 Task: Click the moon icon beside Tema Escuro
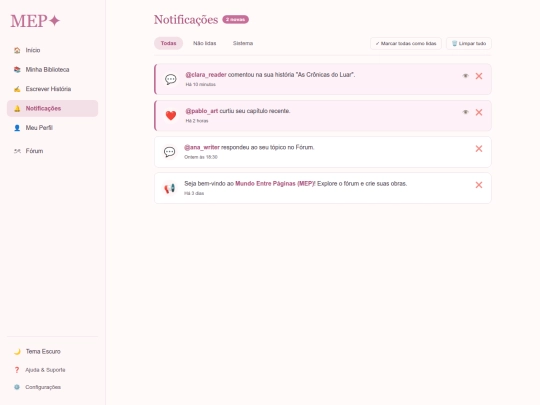coord(17,351)
